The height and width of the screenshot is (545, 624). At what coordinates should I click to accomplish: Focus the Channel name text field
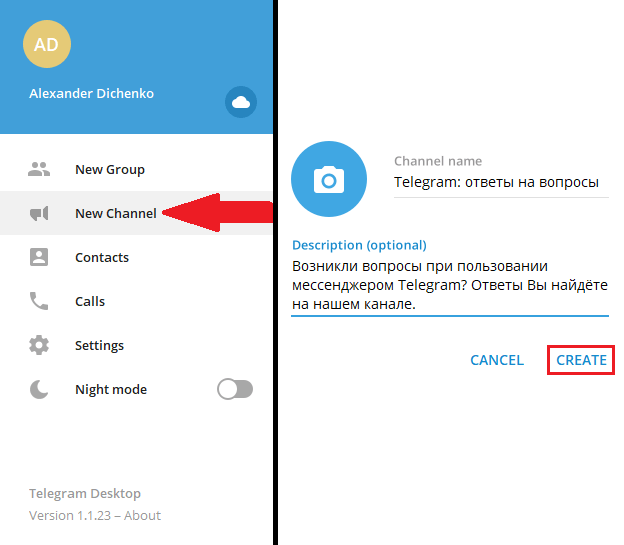pyautogui.click(x=501, y=182)
